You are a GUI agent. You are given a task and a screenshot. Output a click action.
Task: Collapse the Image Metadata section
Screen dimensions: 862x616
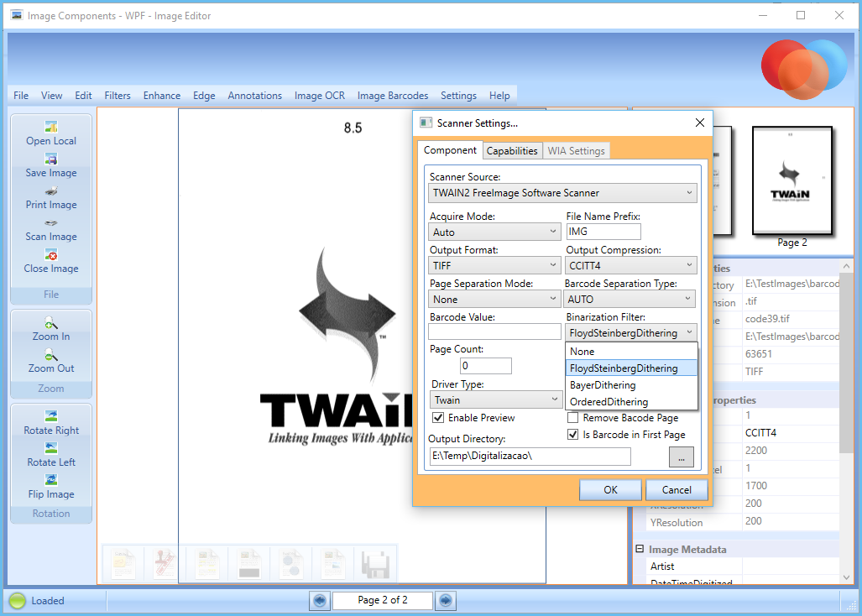click(640, 549)
